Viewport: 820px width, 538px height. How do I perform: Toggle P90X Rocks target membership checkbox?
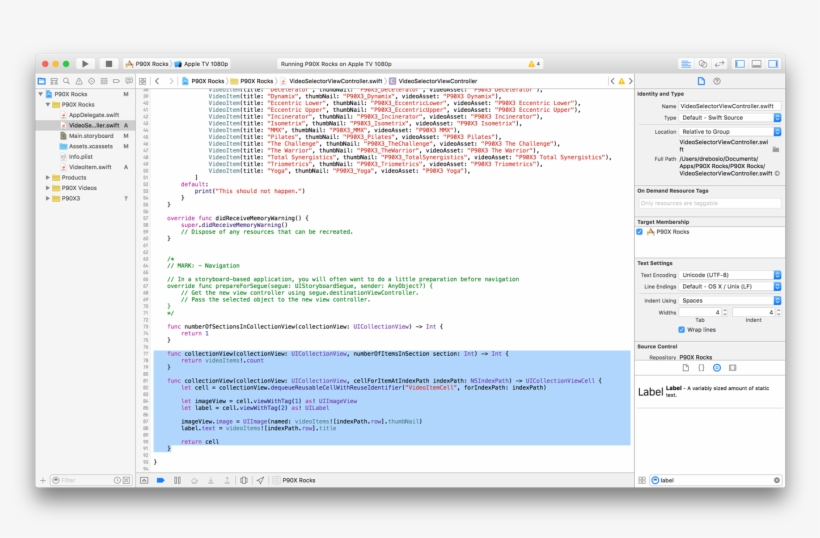pyautogui.click(x=640, y=231)
